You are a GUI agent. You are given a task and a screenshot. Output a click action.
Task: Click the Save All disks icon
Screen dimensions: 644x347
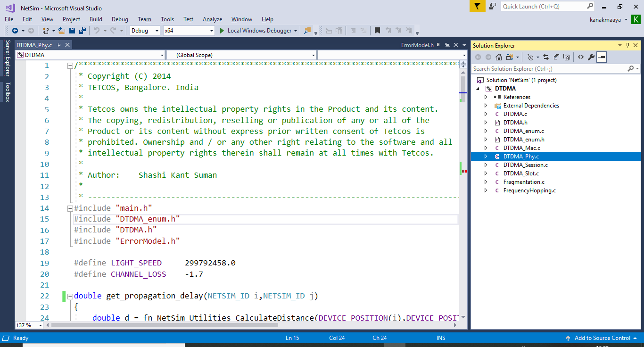pyautogui.click(x=83, y=31)
